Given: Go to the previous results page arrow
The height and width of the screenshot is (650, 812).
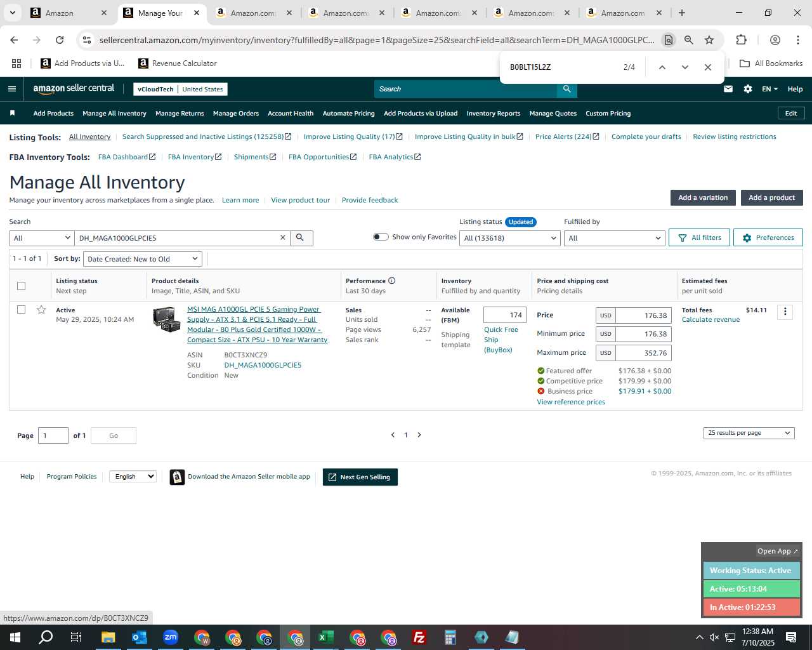Looking at the screenshot, I should click(393, 435).
